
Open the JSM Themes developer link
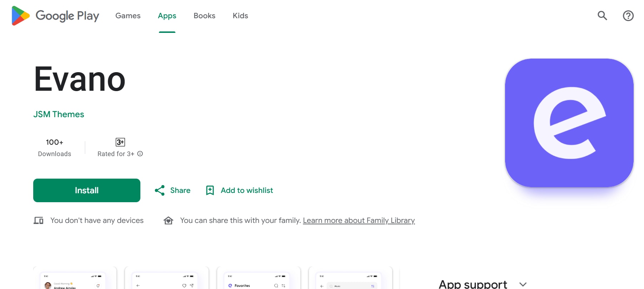point(59,114)
